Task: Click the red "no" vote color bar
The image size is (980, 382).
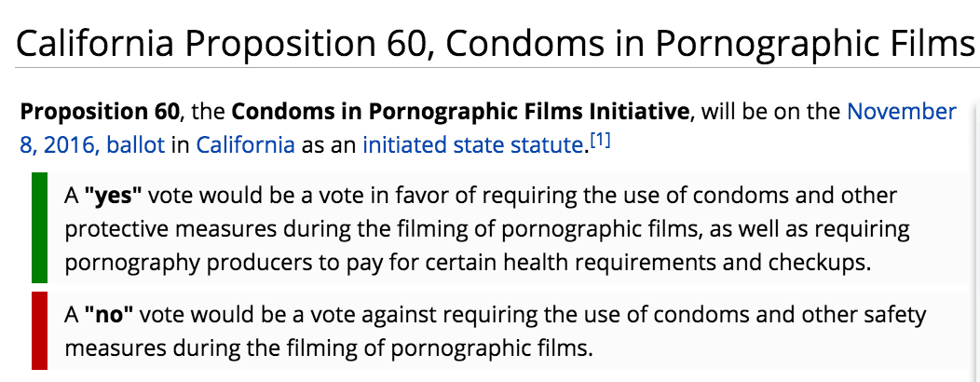Action: (39, 331)
